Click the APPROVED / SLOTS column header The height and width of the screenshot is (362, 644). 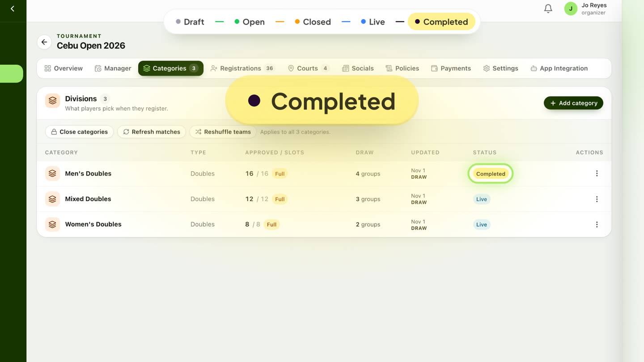(x=275, y=152)
